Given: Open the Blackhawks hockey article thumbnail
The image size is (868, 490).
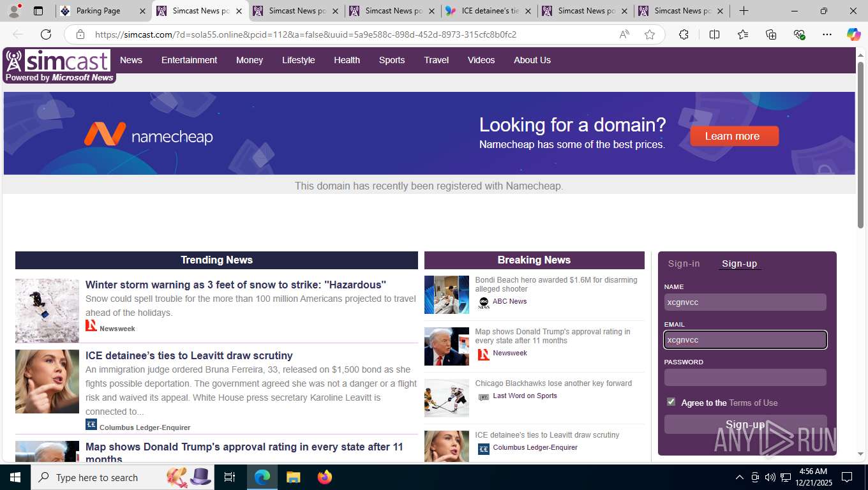Looking at the screenshot, I should (447, 398).
